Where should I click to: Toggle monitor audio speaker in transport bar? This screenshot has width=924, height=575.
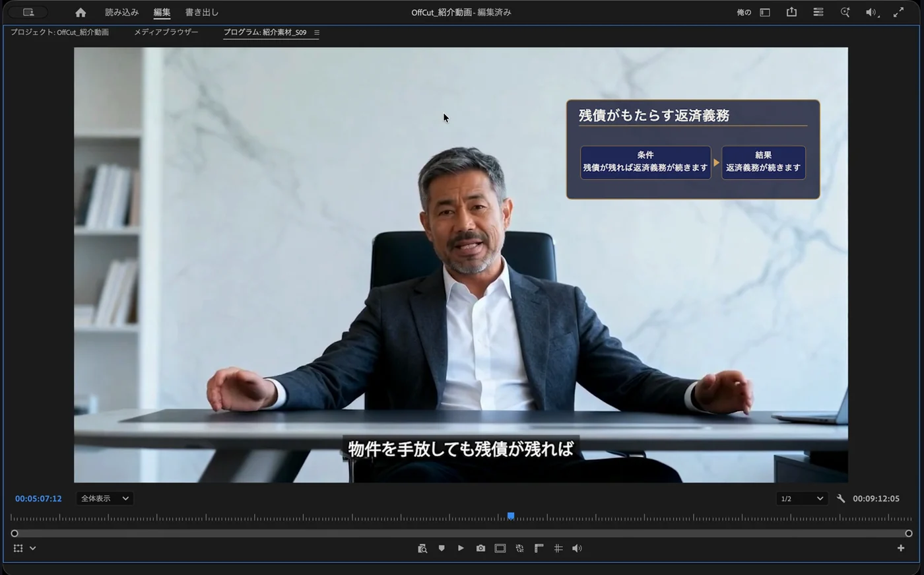coord(577,549)
